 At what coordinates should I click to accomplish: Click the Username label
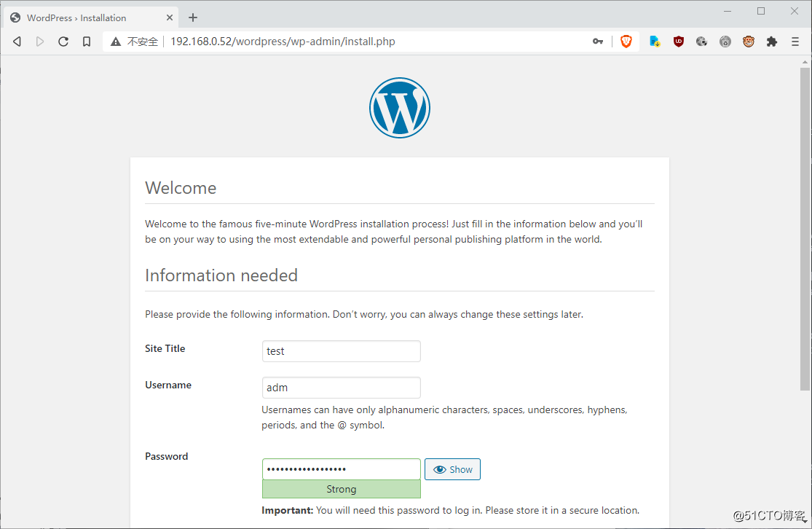[168, 385]
